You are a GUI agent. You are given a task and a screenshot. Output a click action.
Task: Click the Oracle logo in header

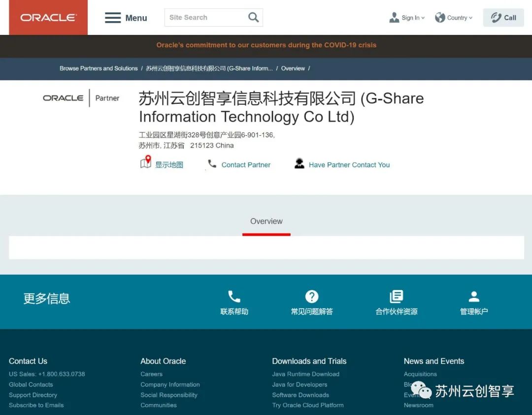click(x=48, y=17)
